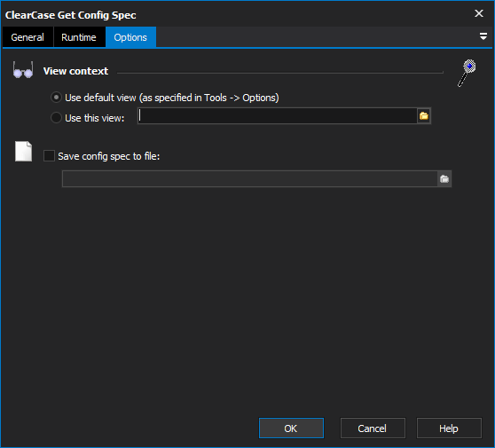
Task: Browse for view folder icon
Action: (424, 116)
